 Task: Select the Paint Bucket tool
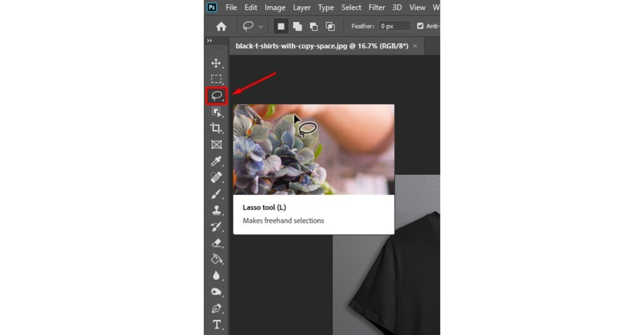tap(216, 259)
